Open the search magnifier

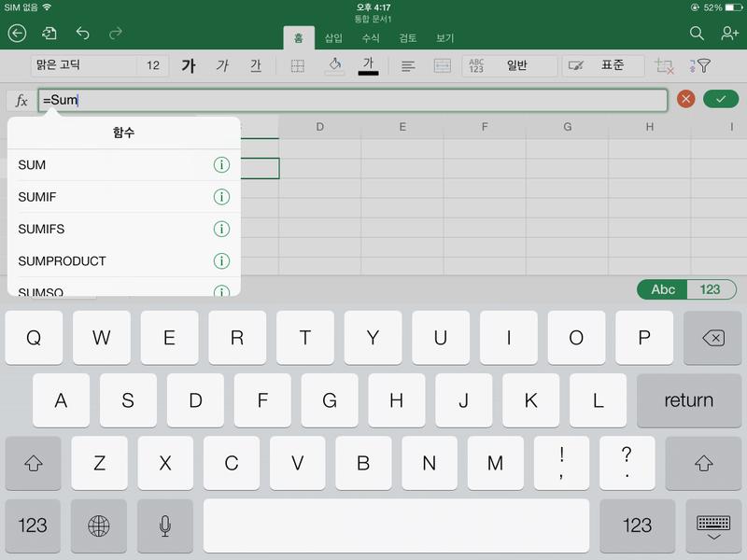(x=697, y=34)
